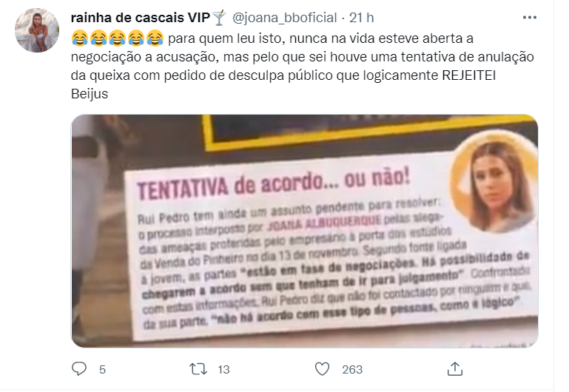Open the user's profile avatar picture
The image size is (569, 392).
(37, 30)
